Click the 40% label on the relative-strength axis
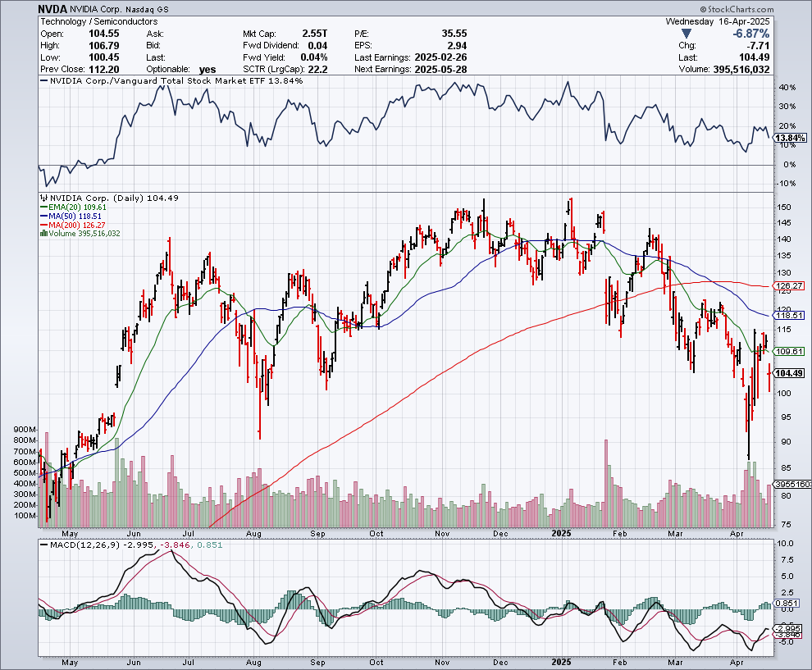812x670 pixels. [787, 88]
